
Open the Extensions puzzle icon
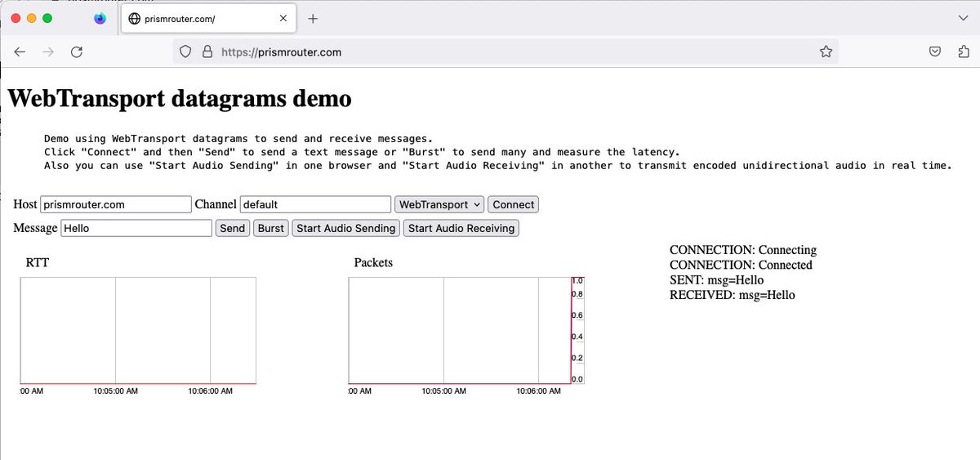[x=963, y=51]
